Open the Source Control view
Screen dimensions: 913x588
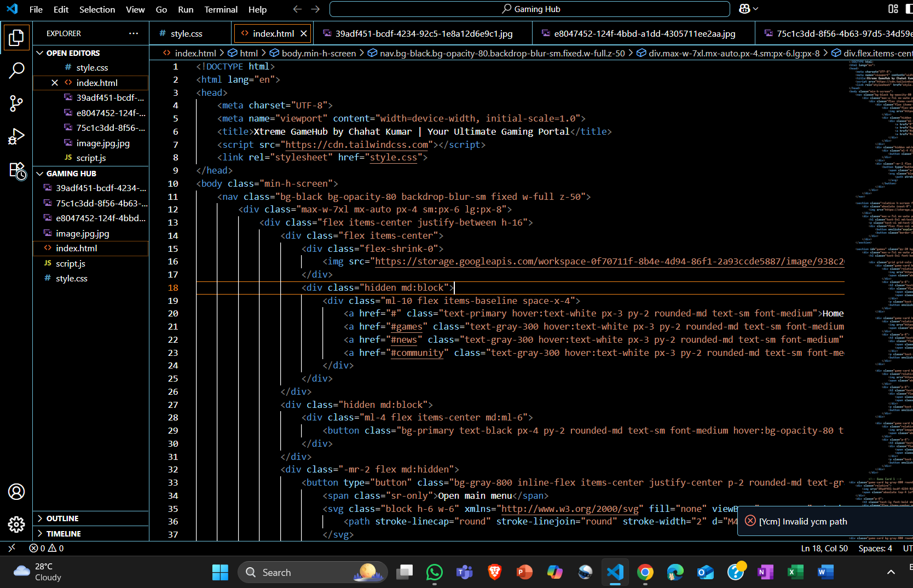(16, 103)
